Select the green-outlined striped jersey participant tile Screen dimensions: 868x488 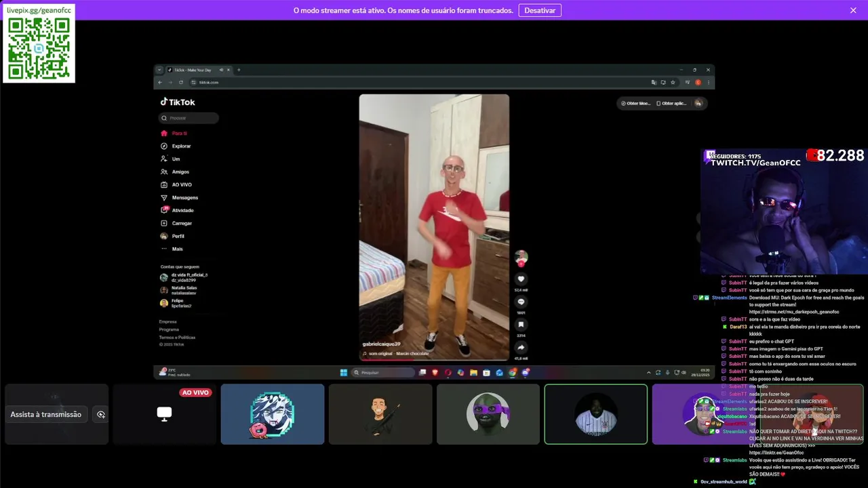pyautogui.click(x=596, y=414)
